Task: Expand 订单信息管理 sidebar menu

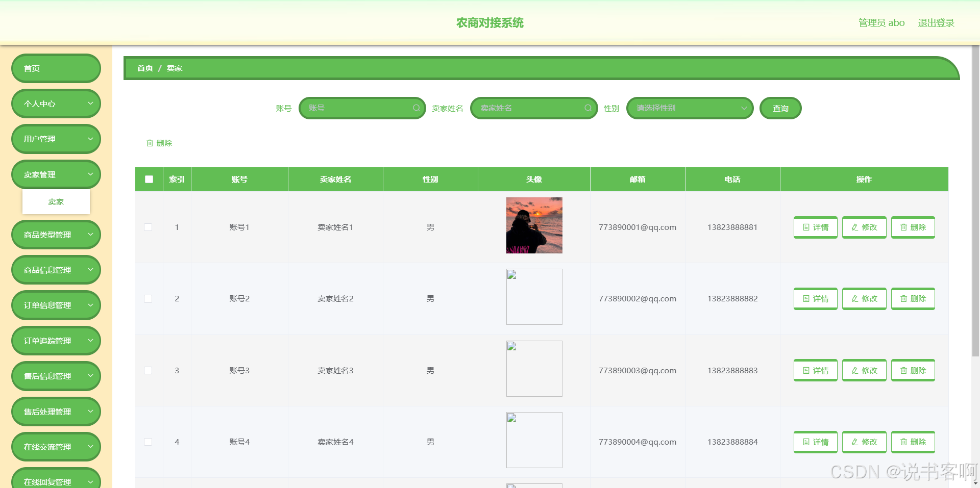Action: click(56, 305)
